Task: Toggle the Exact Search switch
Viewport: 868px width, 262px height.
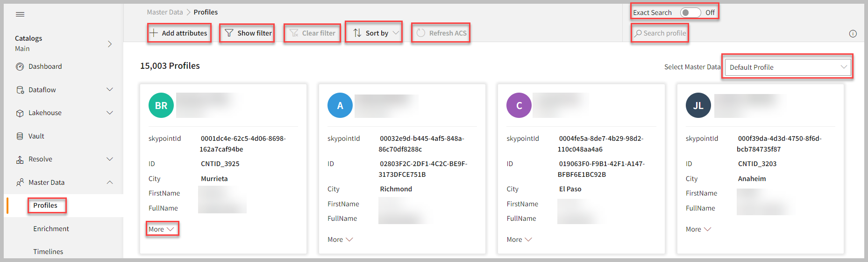Action: pyautogui.click(x=690, y=13)
